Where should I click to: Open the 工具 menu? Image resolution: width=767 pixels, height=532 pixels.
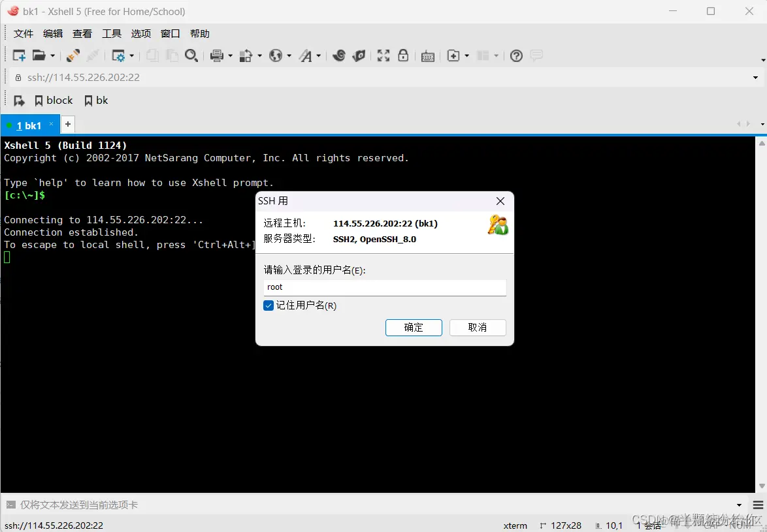pyautogui.click(x=112, y=34)
